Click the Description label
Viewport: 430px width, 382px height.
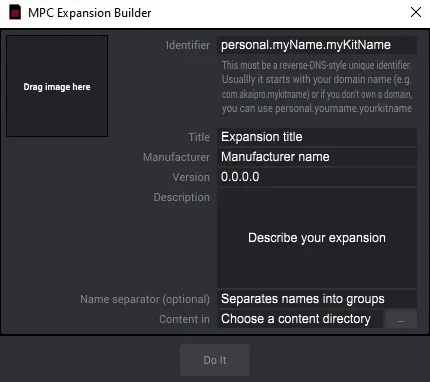(182, 197)
